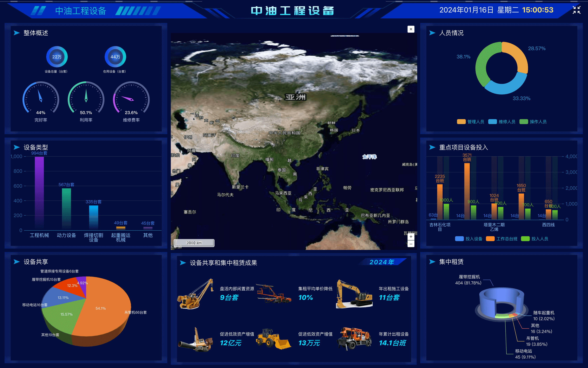
Task: Click the 14.1台班 value text
Action: (392, 343)
